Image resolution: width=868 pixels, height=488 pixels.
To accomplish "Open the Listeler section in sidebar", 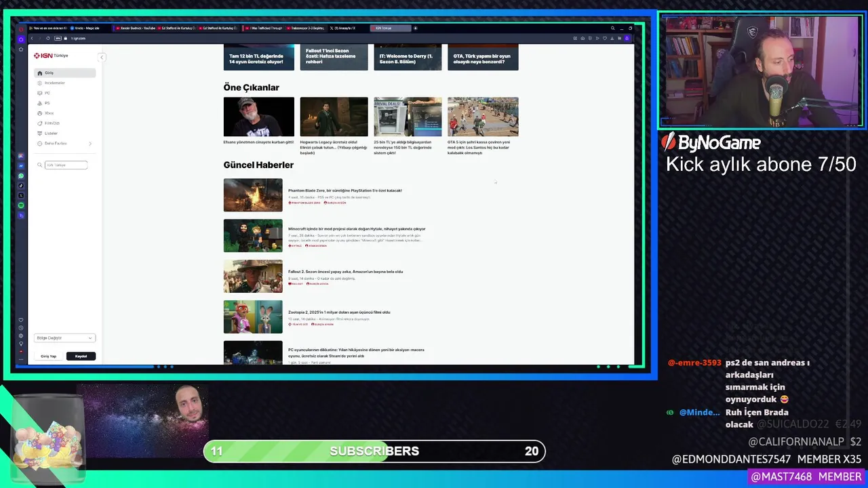I will tap(65, 134).
